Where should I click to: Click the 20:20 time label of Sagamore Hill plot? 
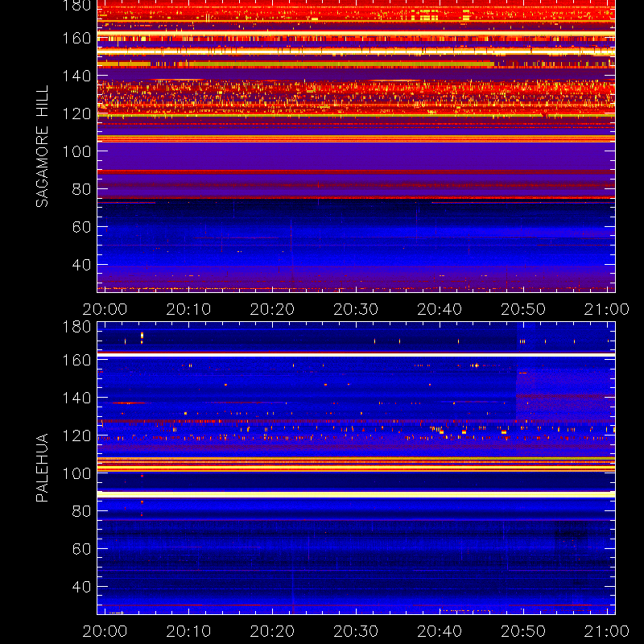pos(272,309)
